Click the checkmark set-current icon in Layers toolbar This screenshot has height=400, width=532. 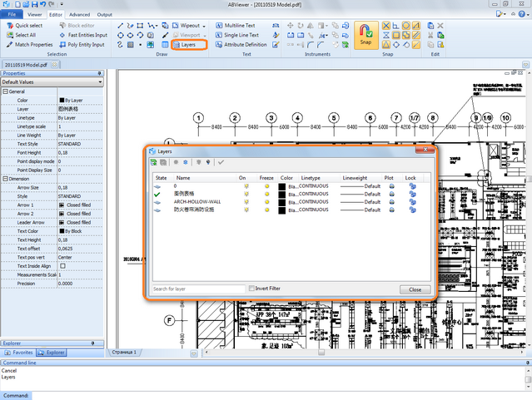[x=221, y=162]
